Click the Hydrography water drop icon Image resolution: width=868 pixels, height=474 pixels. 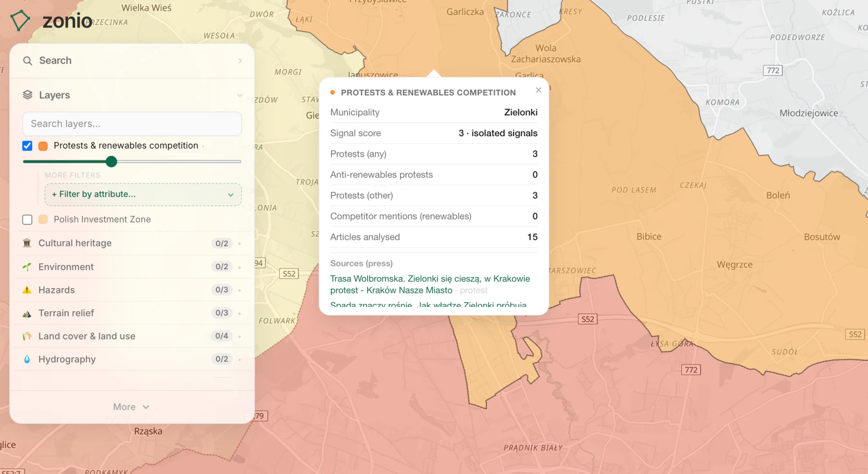[x=27, y=359]
